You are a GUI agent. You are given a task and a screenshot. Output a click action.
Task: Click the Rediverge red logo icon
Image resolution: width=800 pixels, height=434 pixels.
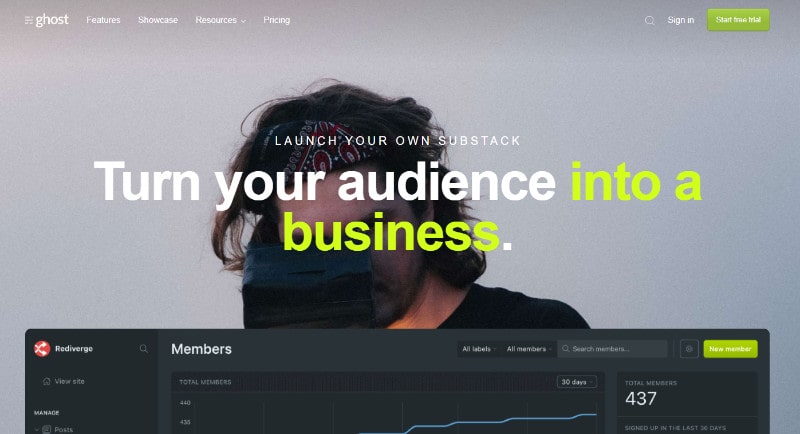42,349
